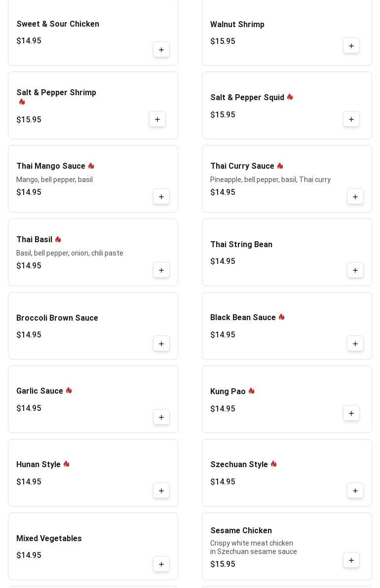Add Thai Curry Sauce to order
This screenshot has height=588, width=380.
point(355,197)
